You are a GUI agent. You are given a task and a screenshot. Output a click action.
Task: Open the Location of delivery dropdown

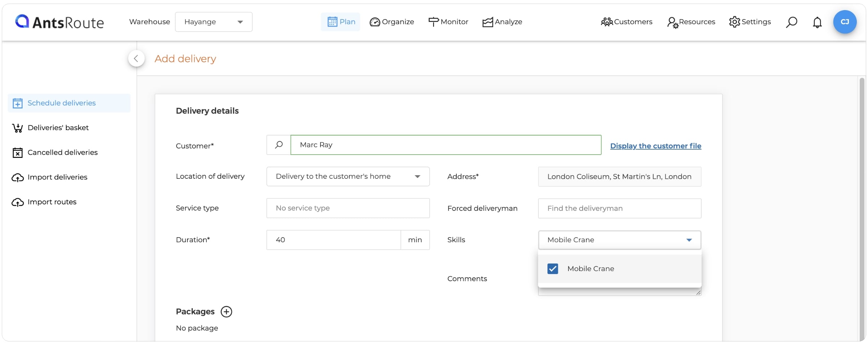pyautogui.click(x=348, y=176)
